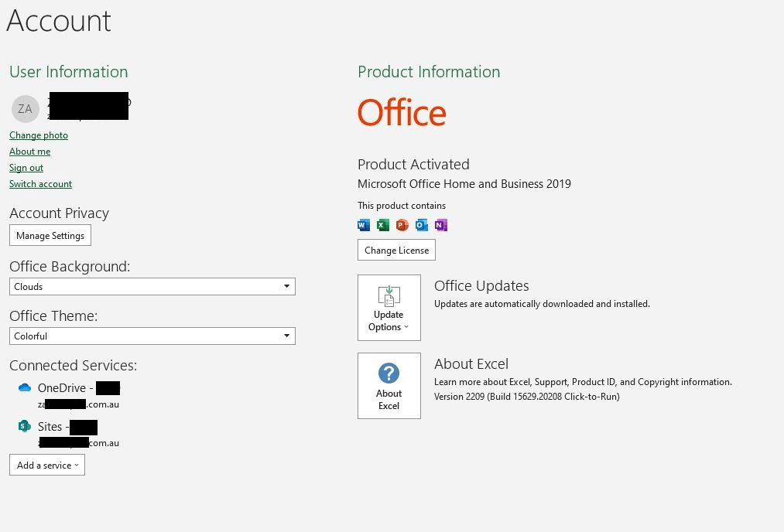Click the Product Information heading
784x532 pixels.
click(429, 72)
